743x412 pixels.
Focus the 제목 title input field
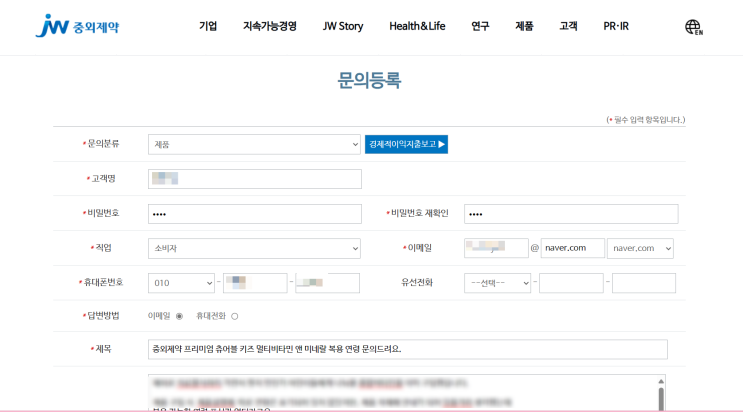[x=408, y=349]
